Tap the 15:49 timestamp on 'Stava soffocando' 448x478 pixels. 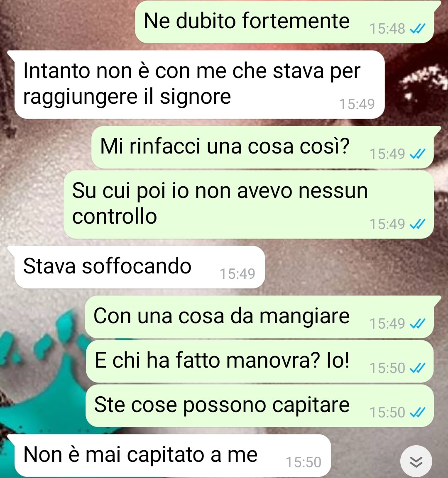[x=237, y=274]
